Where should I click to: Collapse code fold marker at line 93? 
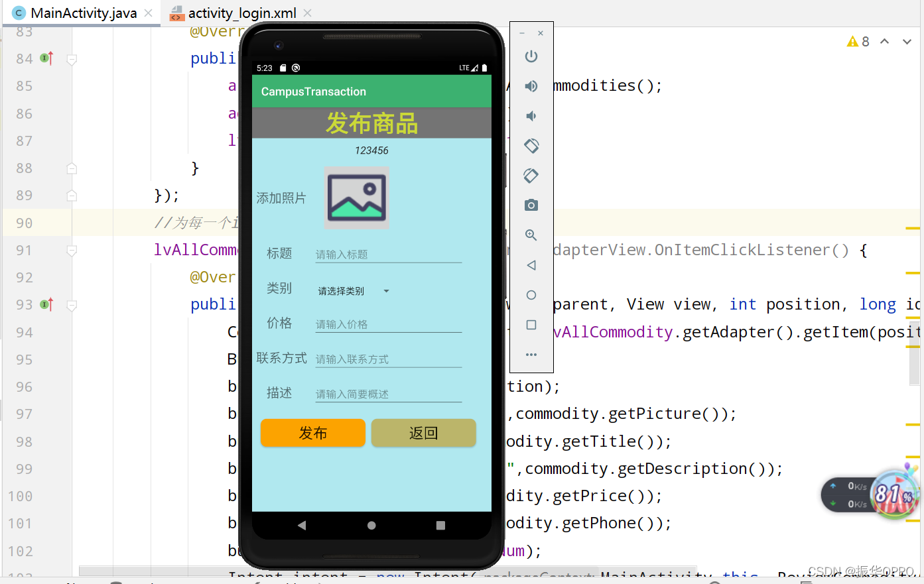point(72,305)
